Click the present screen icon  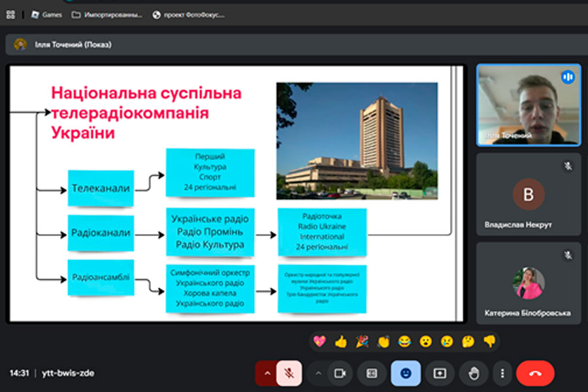439,373
